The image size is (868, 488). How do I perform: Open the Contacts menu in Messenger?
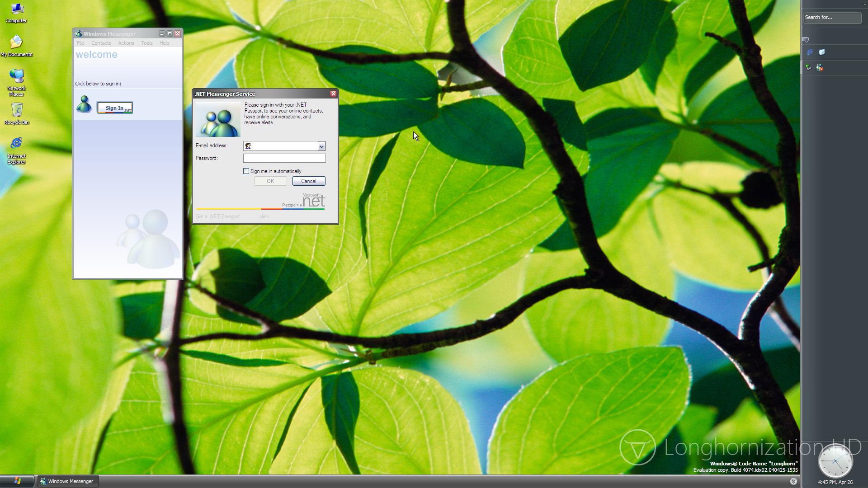101,43
